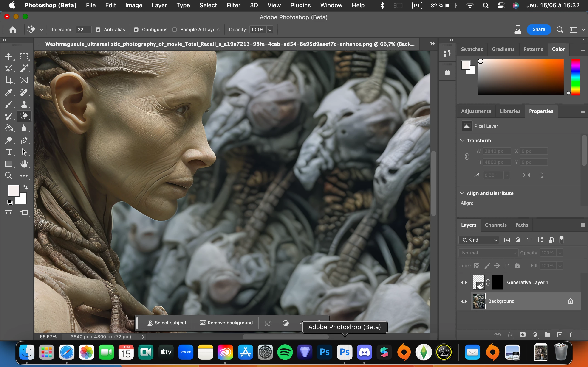Select the Horizontal Type tool
This screenshot has width=588, height=367.
tap(9, 152)
